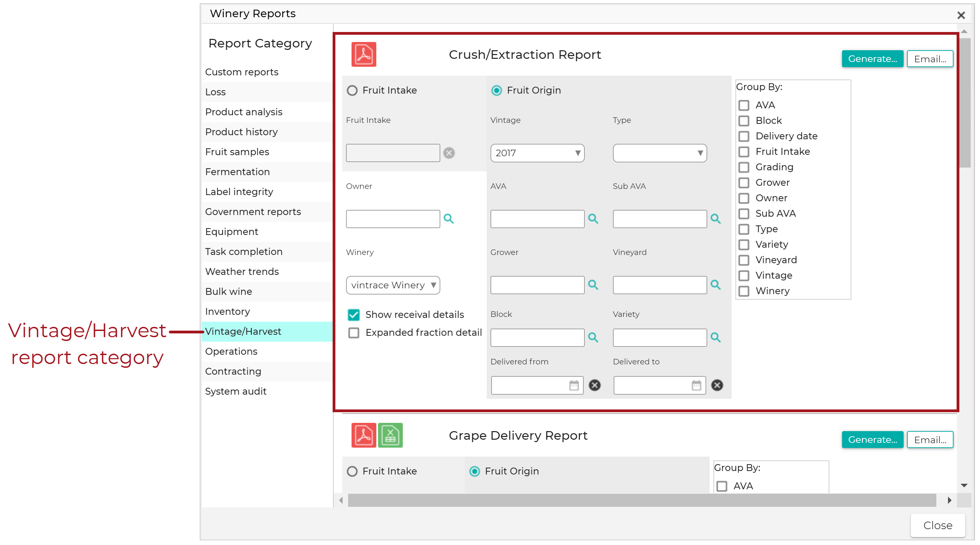Select Custom reports category
Screen dimensions: 980x545
click(267, 72)
